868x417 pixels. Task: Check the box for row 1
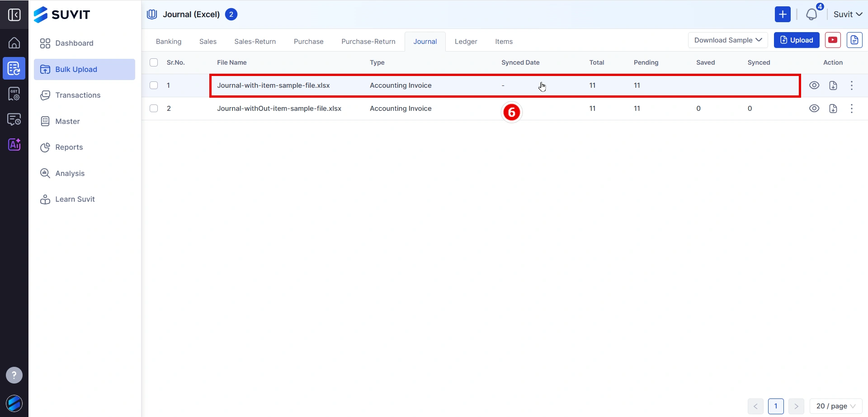[x=154, y=85]
